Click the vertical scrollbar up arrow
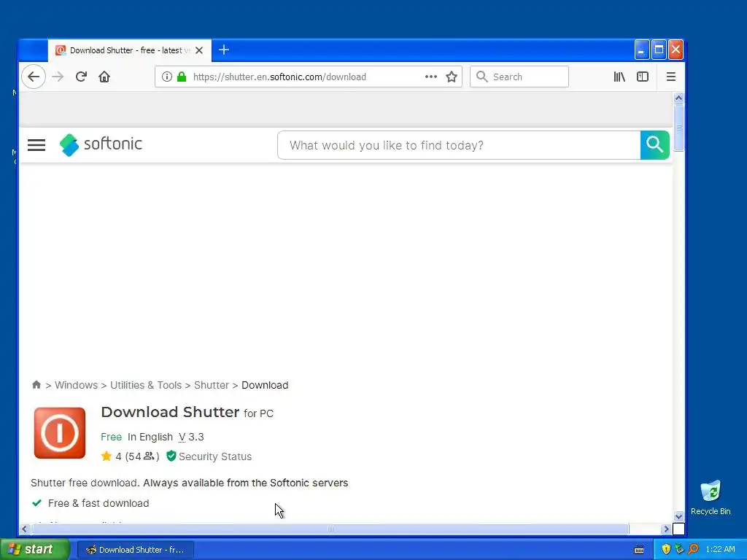Screen dimensions: 747x560 pyautogui.click(x=678, y=98)
